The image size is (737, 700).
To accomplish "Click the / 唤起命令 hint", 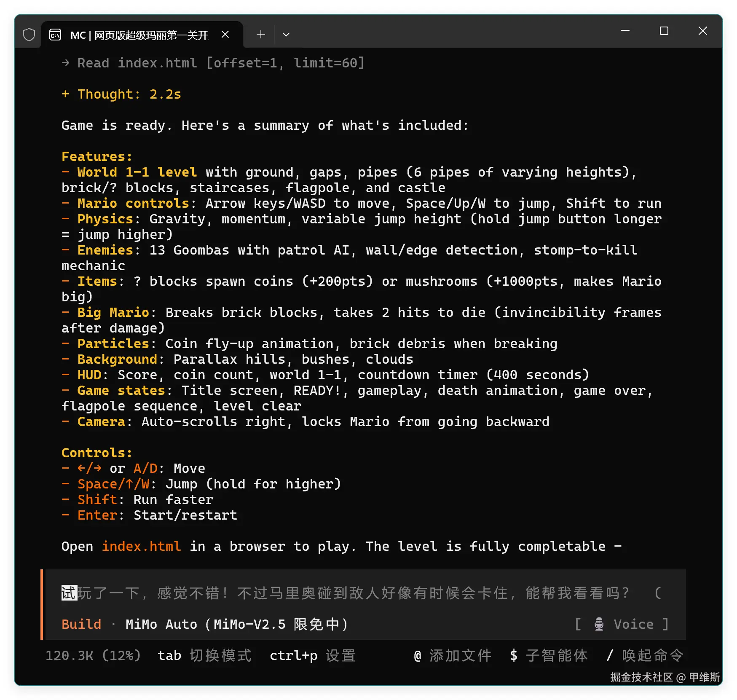I will [645, 655].
